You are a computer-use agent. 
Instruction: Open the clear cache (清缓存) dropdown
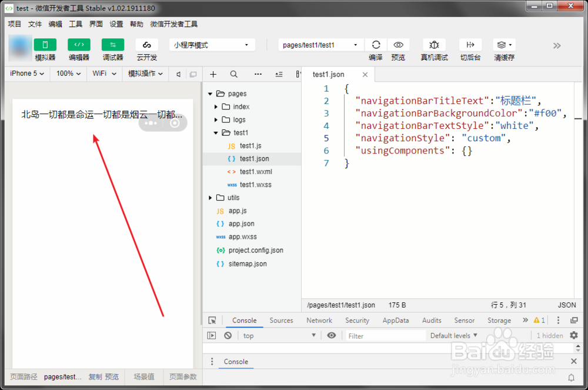pyautogui.click(x=505, y=45)
